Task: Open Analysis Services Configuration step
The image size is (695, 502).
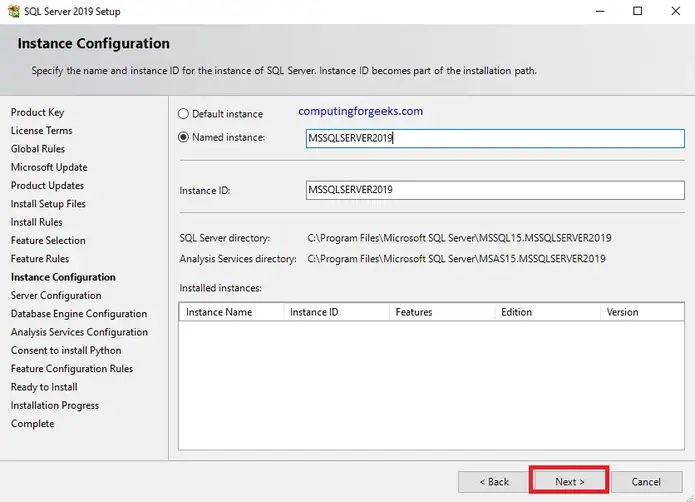Action: (x=79, y=332)
